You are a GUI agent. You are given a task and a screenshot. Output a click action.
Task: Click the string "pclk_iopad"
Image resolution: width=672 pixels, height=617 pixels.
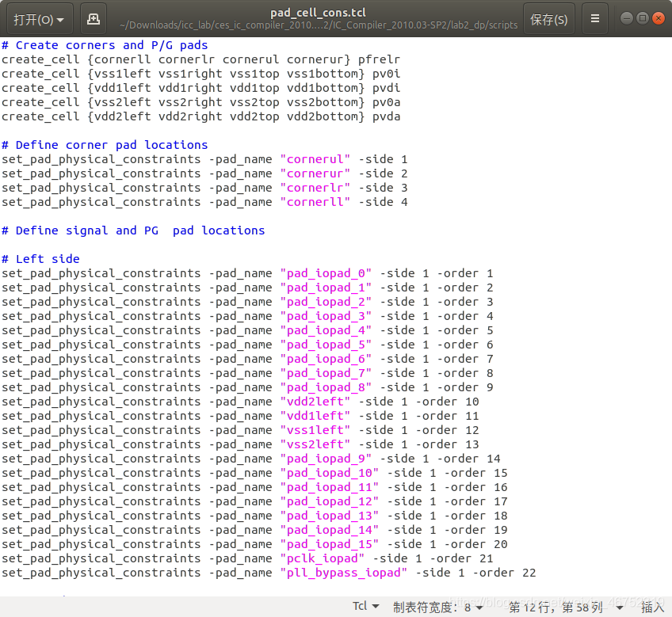tap(323, 558)
